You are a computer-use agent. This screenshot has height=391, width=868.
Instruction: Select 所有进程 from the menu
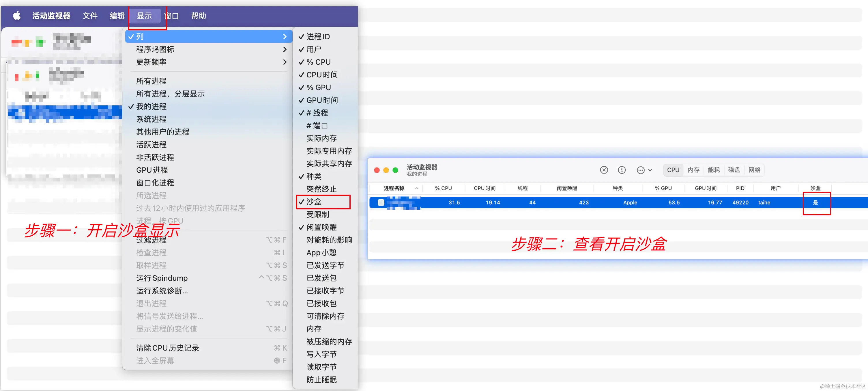(x=151, y=81)
